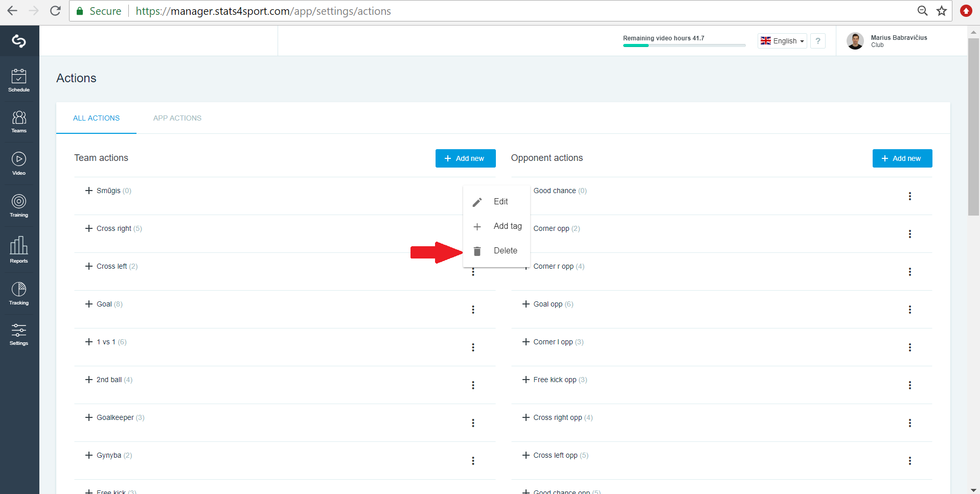980x494 pixels.
Task: Add new opponent action
Action: pos(902,158)
